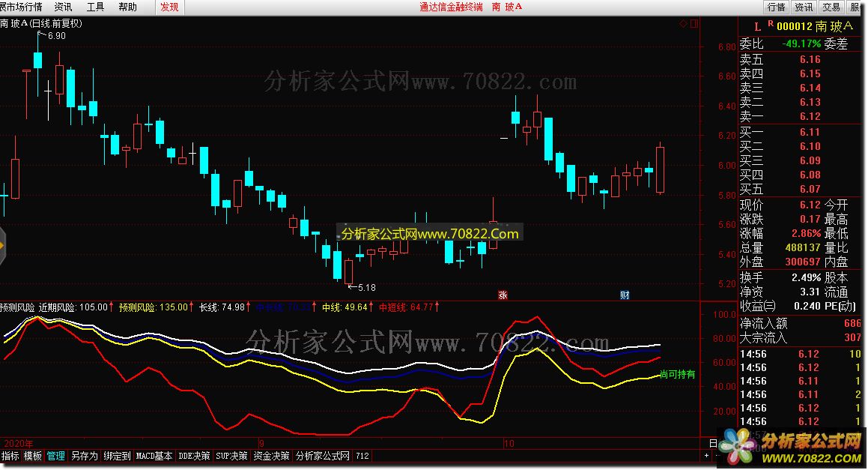Click the 中短线 64.77 indicator label

point(406,307)
